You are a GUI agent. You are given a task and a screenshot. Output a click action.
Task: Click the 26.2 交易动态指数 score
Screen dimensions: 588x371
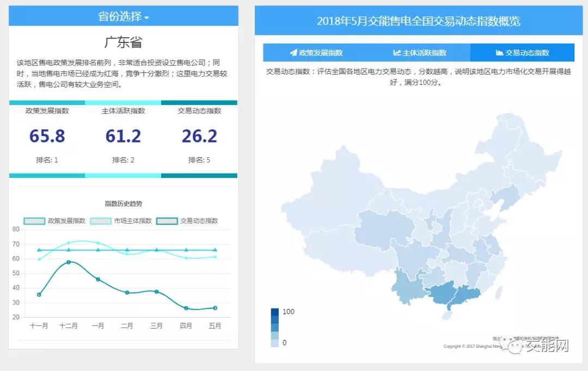(x=199, y=136)
